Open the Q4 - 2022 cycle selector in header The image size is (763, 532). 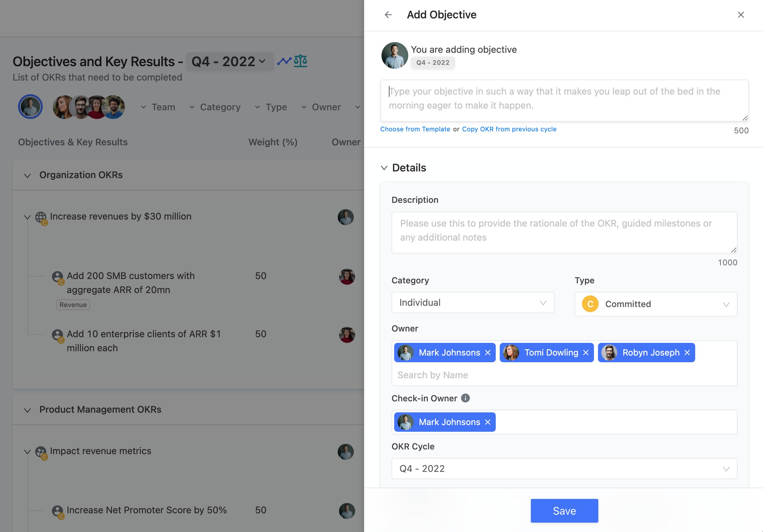tap(230, 61)
